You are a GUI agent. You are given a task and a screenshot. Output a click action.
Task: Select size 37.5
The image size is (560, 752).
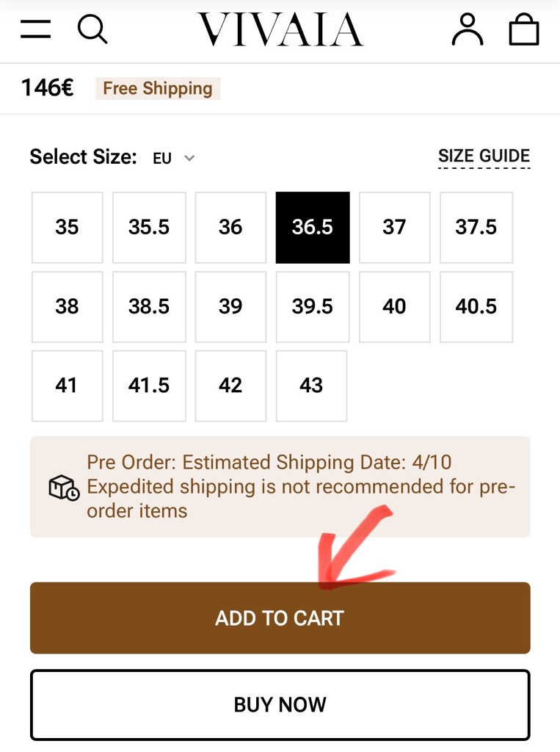pyautogui.click(x=476, y=228)
